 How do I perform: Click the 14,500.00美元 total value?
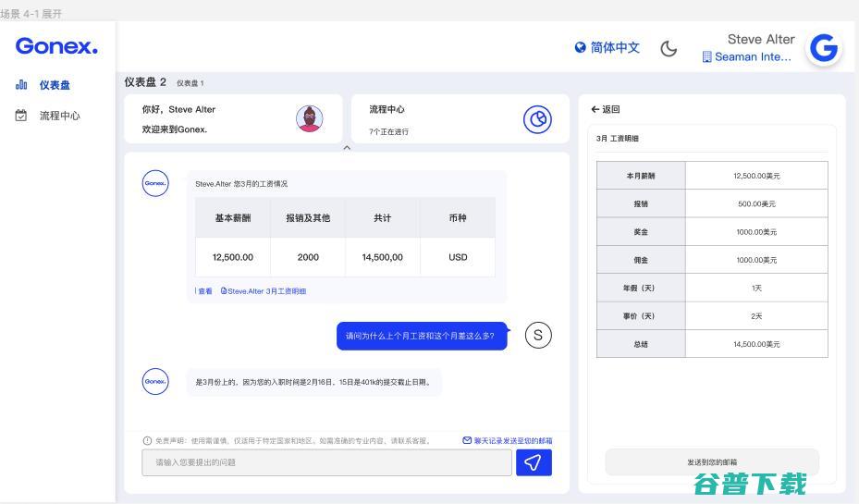tap(756, 345)
